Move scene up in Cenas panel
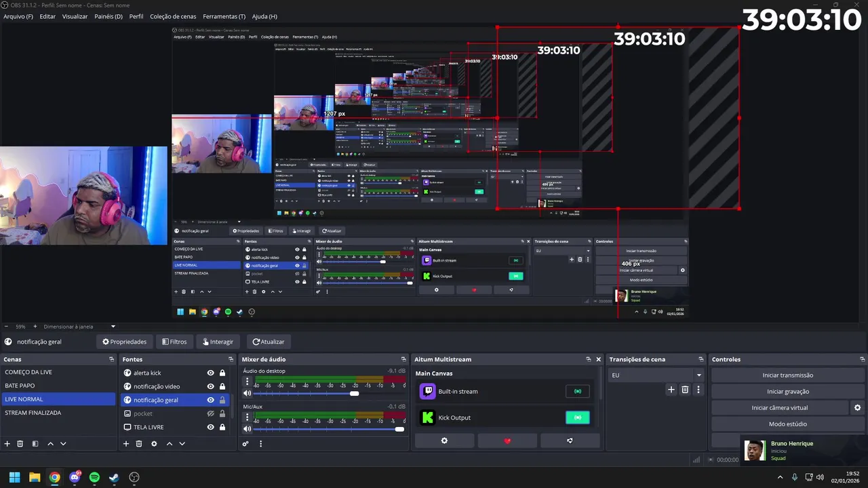 click(50, 444)
